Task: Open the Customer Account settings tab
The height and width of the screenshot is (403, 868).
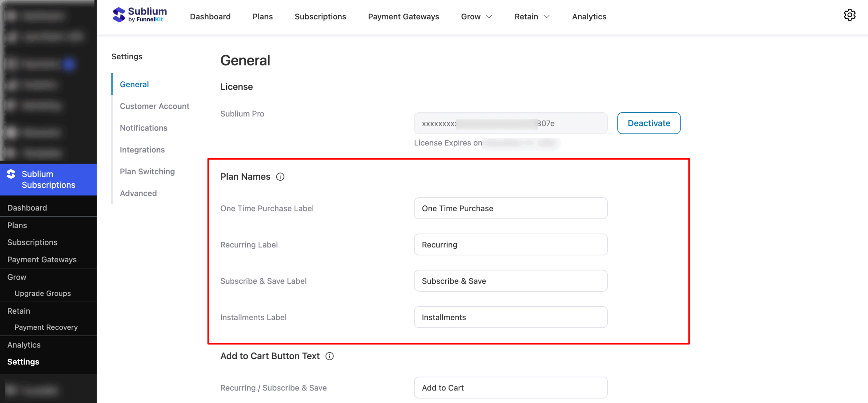Action: (x=154, y=106)
